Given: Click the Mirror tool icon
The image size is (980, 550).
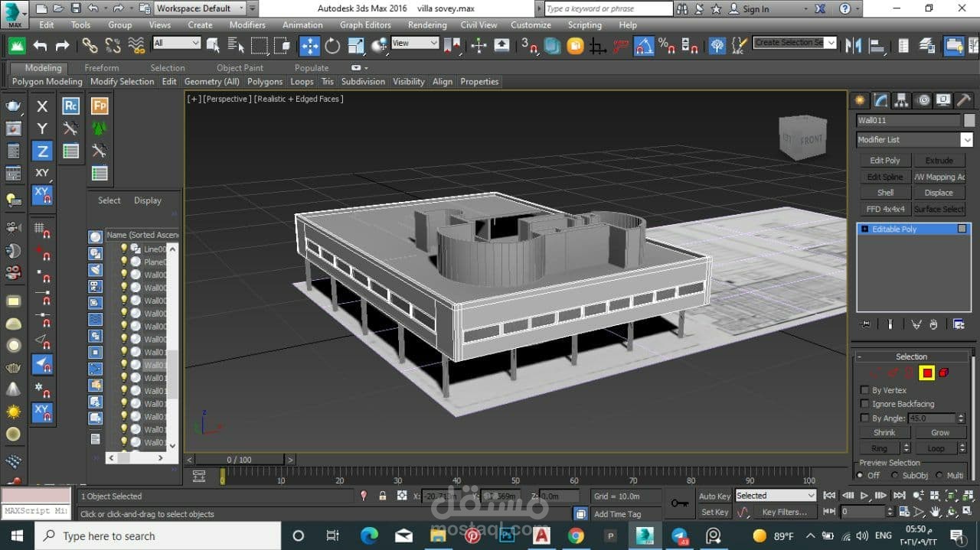Looking at the screenshot, I should pyautogui.click(x=853, y=45).
